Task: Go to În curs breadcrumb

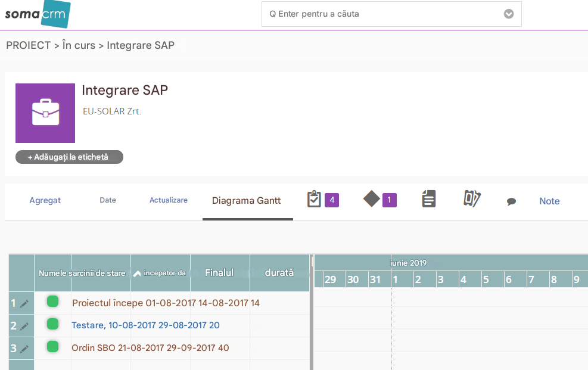Action: 79,45
